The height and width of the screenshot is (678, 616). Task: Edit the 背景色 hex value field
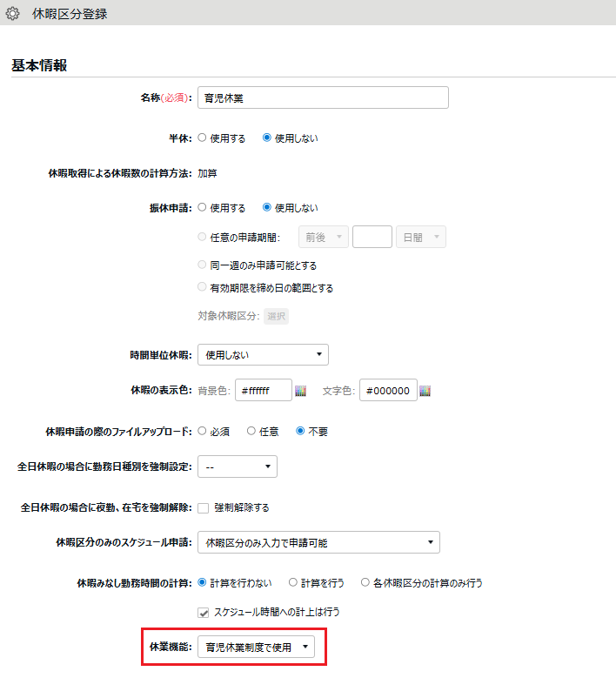[x=263, y=391]
